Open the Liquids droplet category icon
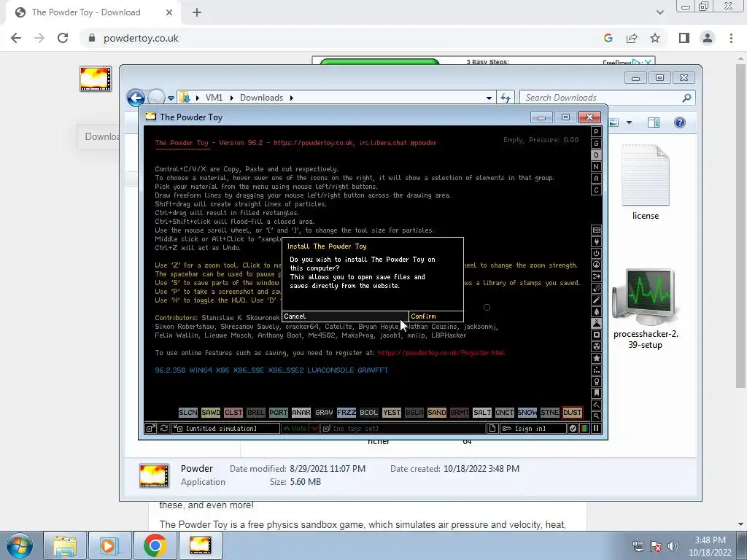 (596, 311)
